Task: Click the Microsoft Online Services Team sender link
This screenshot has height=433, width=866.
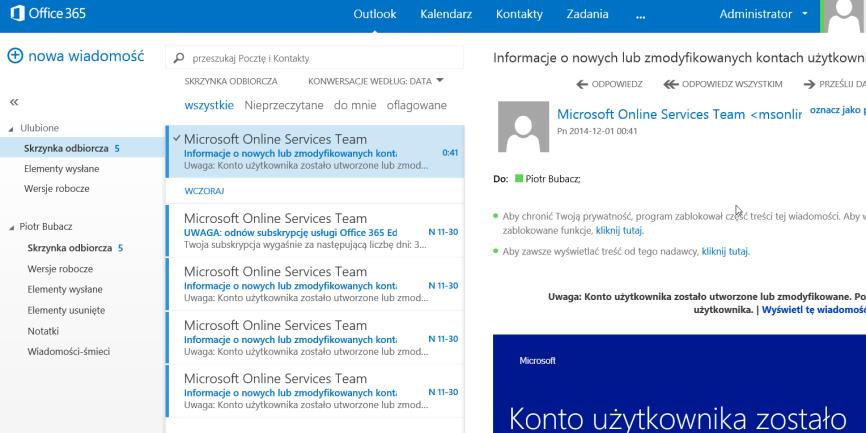Action: click(x=679, y=114)
